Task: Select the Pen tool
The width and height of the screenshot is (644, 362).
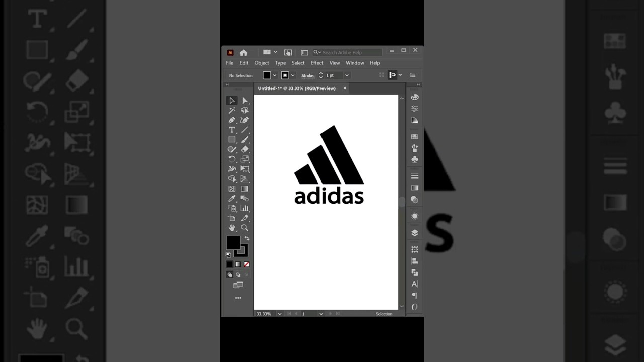Action: [232, 120]
